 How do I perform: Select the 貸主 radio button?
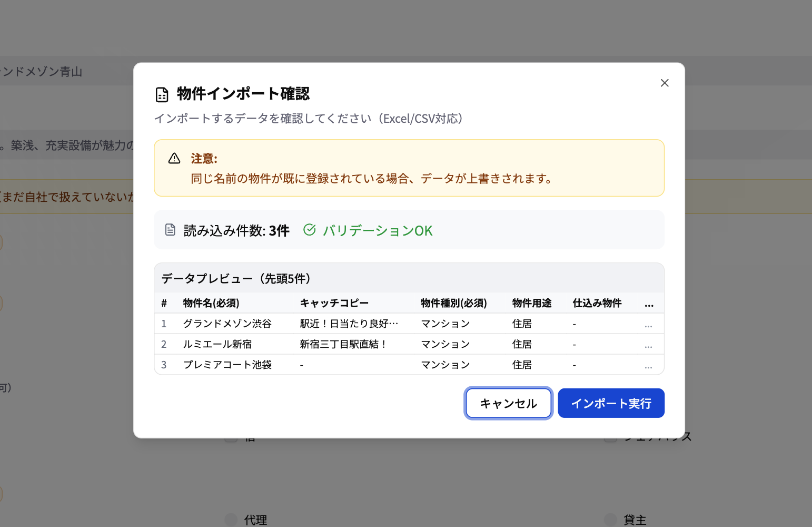610,520
